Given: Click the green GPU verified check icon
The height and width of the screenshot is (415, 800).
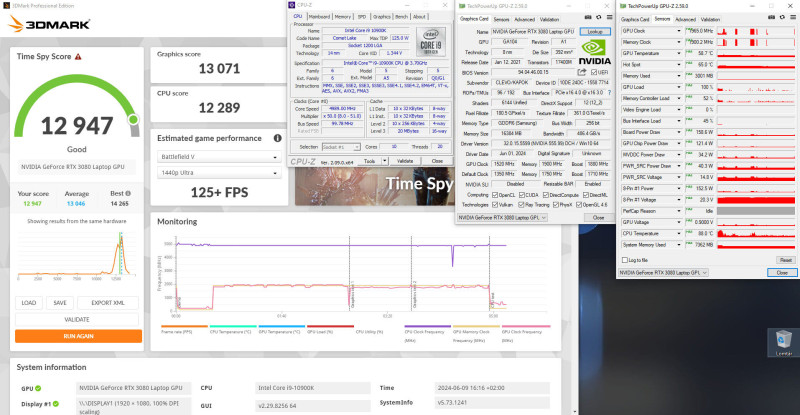Looking at the screenshot, I should 38,388.
